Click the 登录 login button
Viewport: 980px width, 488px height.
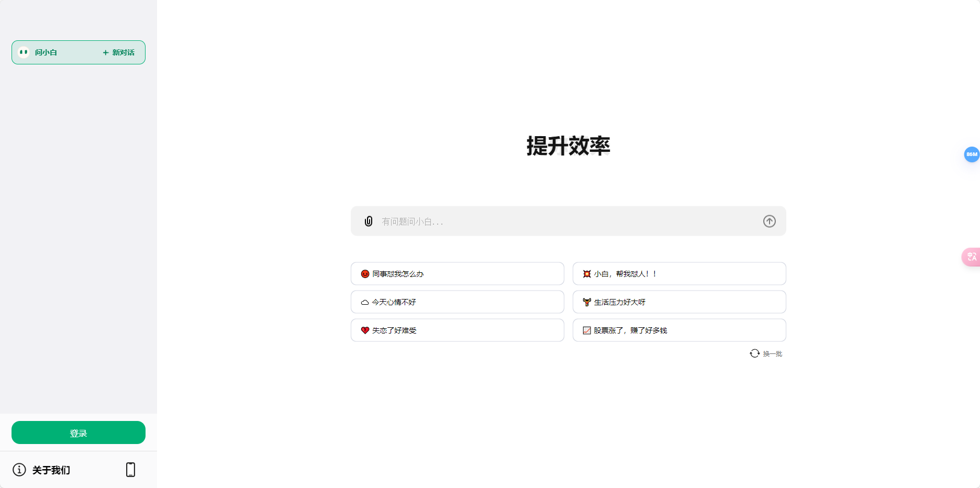coord(78,432)
